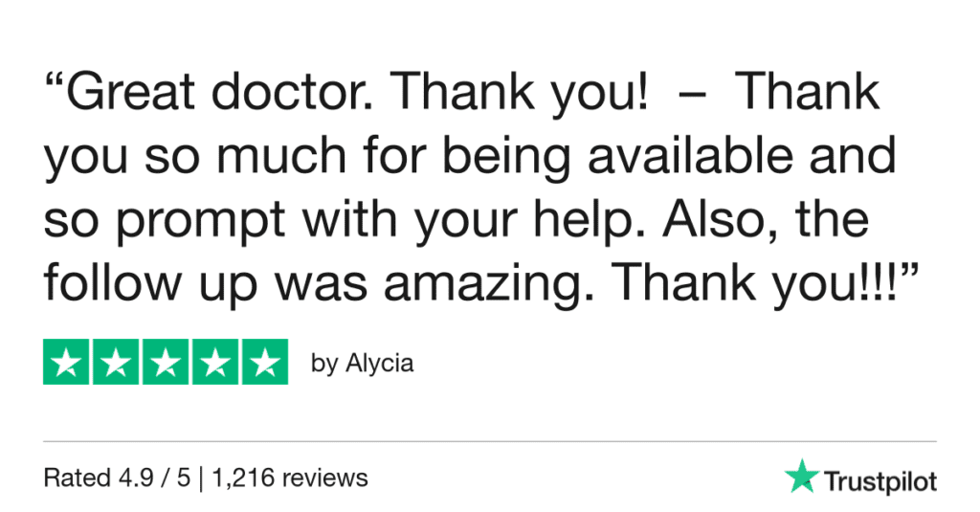Click the first green rating star

pos(67,362)
